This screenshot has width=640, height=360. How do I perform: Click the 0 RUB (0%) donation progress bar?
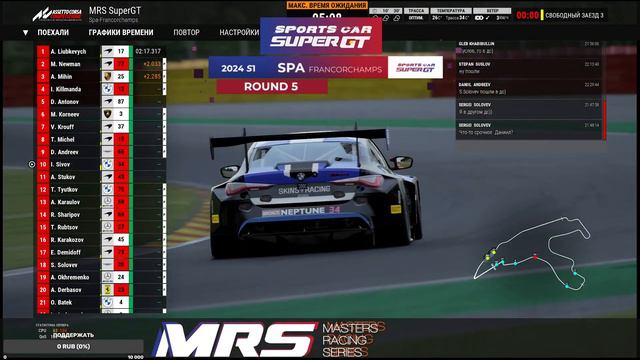(x=73, y=347)
